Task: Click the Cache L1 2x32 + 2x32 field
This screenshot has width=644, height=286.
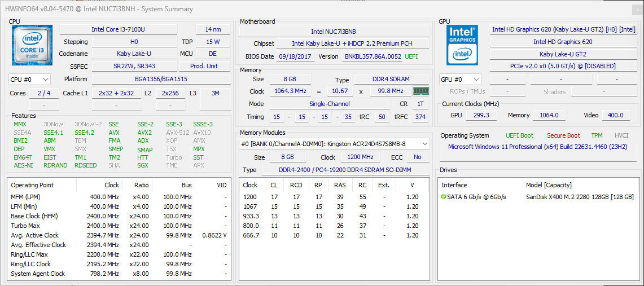Action: 116,93
